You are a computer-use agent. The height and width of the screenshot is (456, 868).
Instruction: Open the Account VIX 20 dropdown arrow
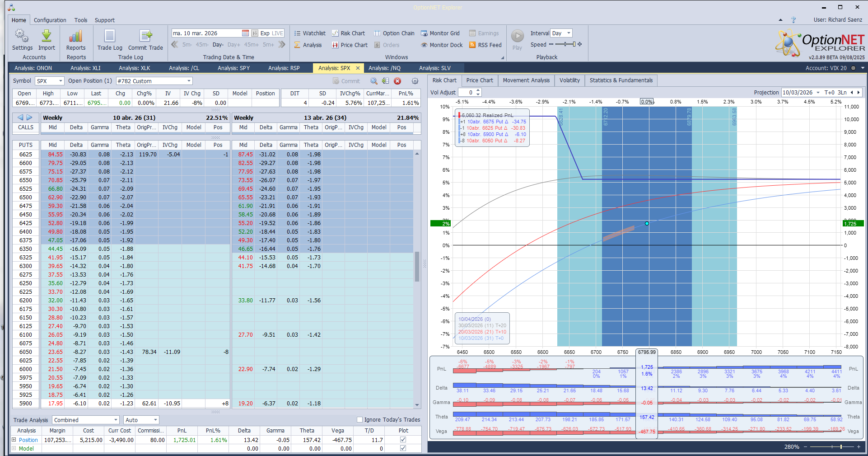(863, 68)
